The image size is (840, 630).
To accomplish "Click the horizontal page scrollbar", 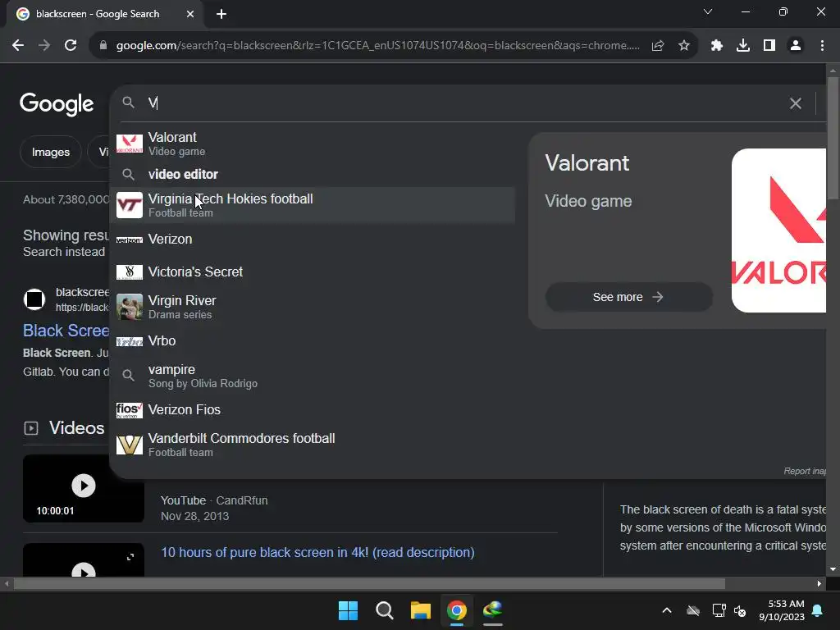I will click(369, 583).
